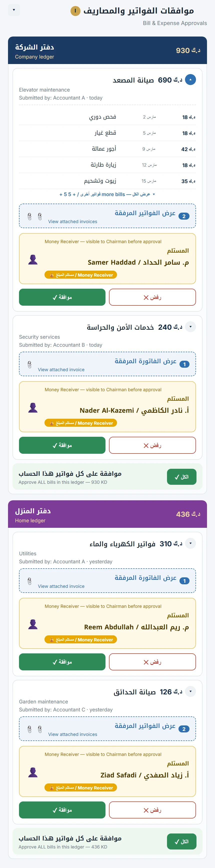Approve the Elevator maintenance bill
This screenshot has width=215, height=868.
[x=62, y=297]
